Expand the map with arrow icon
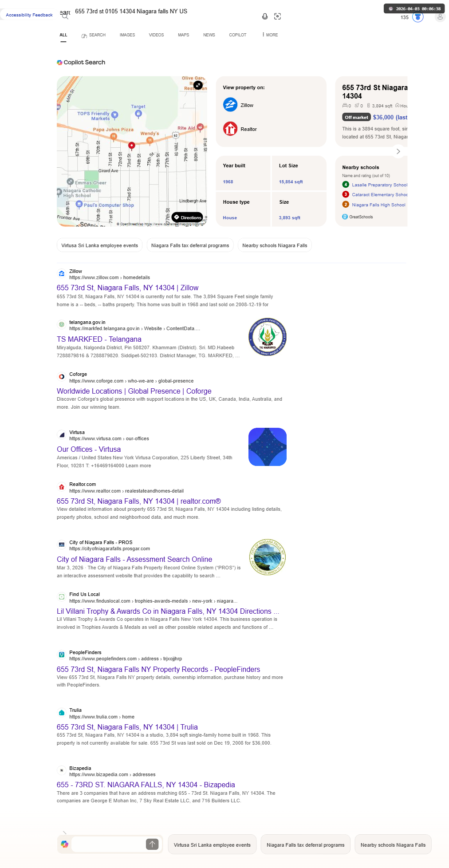 [x=198, y=85]
